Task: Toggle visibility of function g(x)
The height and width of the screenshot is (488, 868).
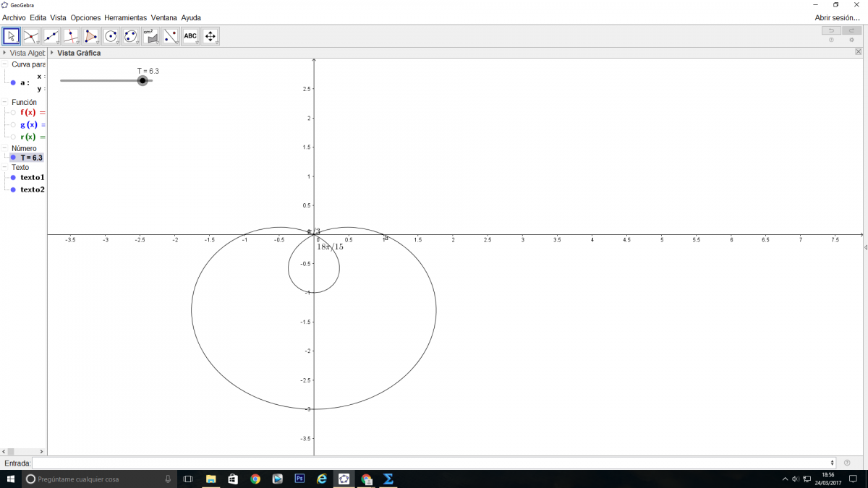Action: pyautogui.click(x=13, y=125)
